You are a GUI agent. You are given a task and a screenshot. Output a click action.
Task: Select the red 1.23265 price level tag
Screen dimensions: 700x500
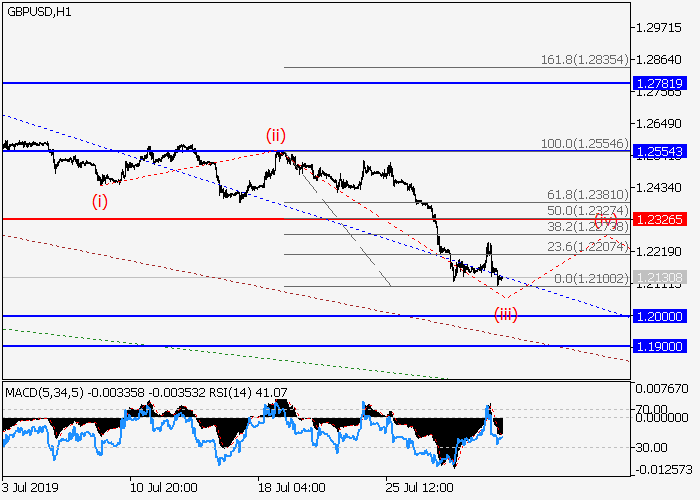point(658,218)
